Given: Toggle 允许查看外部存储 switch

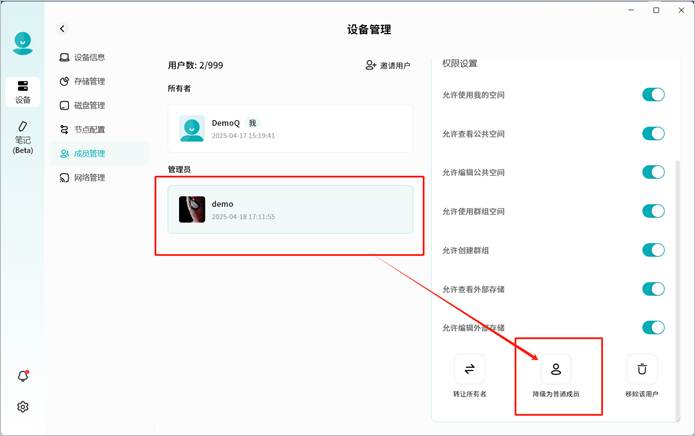Looking at the screenshot, I should (653, 289).
